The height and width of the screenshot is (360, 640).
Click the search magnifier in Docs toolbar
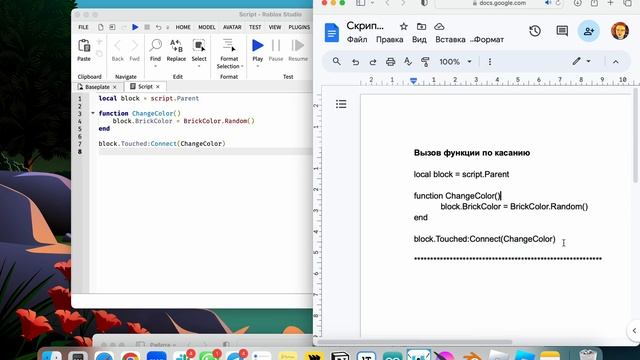[x=336, y=62]
